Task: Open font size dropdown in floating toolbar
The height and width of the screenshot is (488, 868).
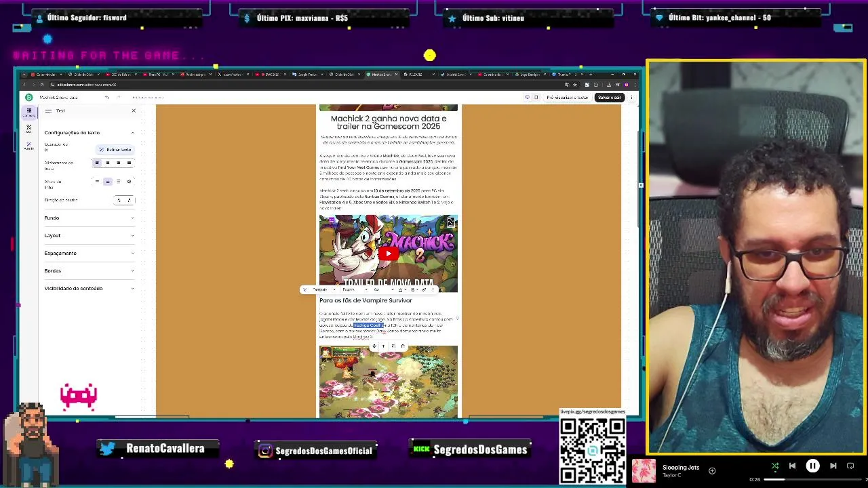Action: click(384, 289)
